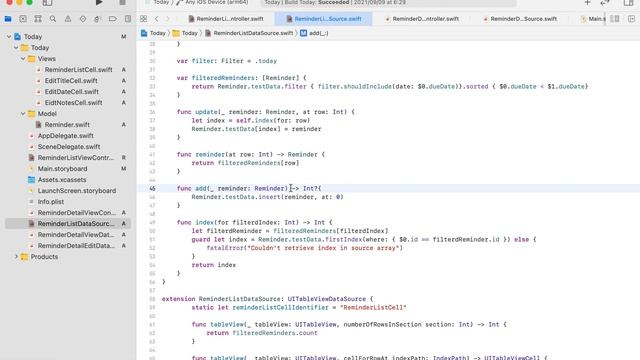Add an editor on the right

click(631, 19)
